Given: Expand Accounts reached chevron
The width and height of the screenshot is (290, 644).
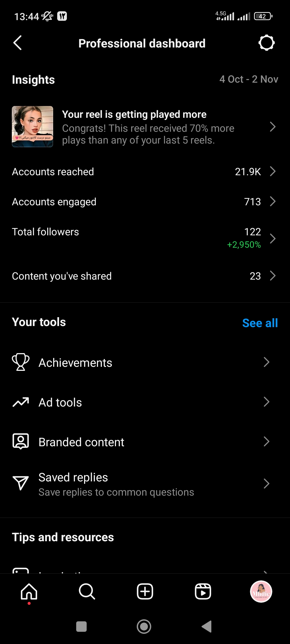Looking at the screenshot, I should tap(273, 171).
